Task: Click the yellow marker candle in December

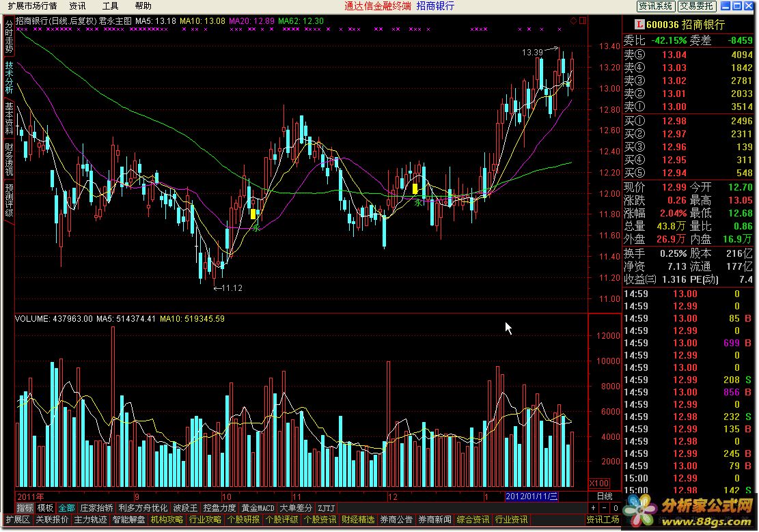Action: (x=415, y=188)
